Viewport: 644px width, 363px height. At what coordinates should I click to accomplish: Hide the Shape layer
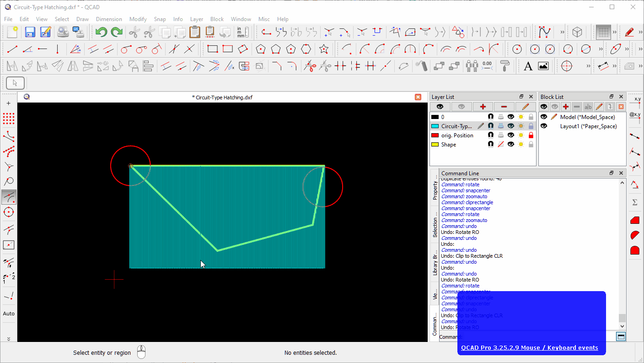(x=511, y=144)
